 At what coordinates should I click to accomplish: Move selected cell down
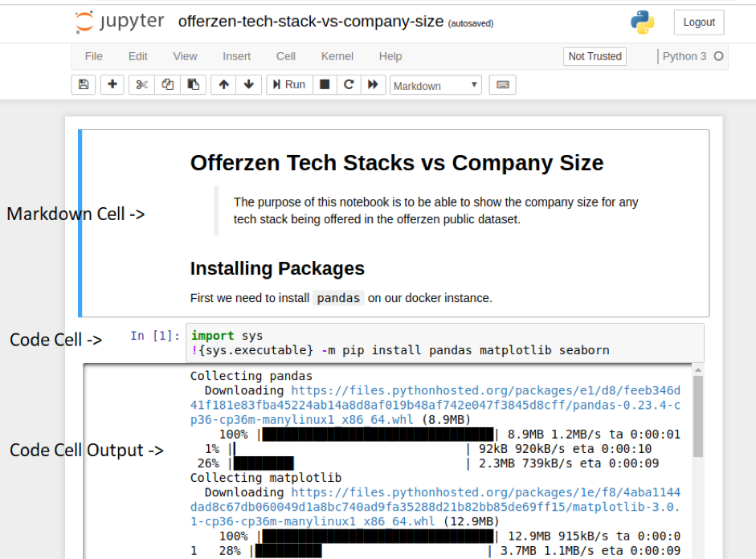pyautogui.click(x=249, y=85)
